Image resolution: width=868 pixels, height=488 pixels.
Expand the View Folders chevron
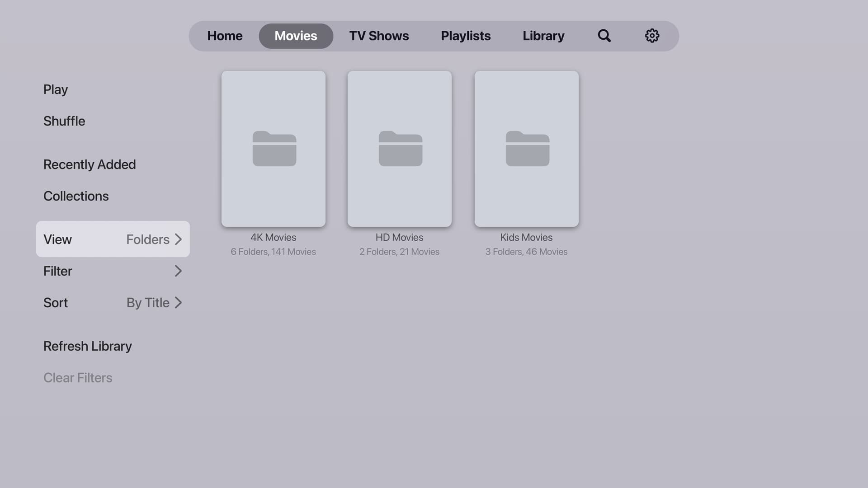click(x=178, y=239)
